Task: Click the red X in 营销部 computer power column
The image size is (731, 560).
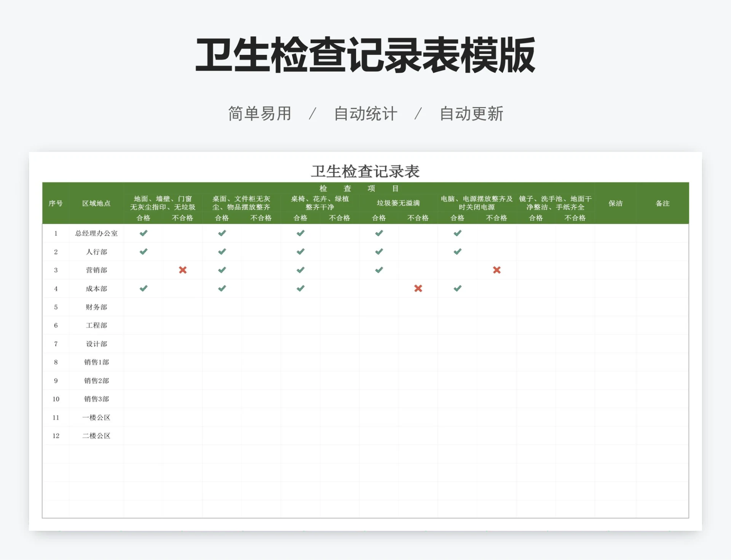Action: [496, 270]
